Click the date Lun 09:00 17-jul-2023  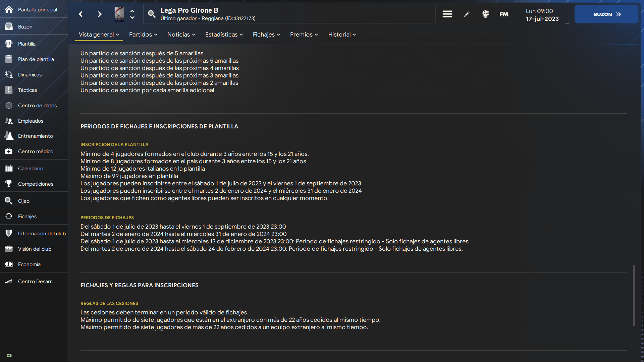[542, 15]
